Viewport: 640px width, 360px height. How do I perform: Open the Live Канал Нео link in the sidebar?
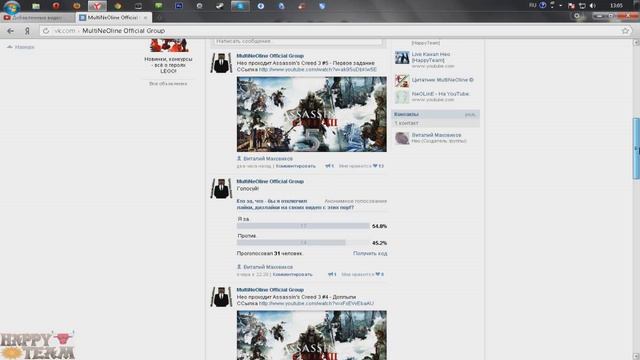tap(431, 57)
